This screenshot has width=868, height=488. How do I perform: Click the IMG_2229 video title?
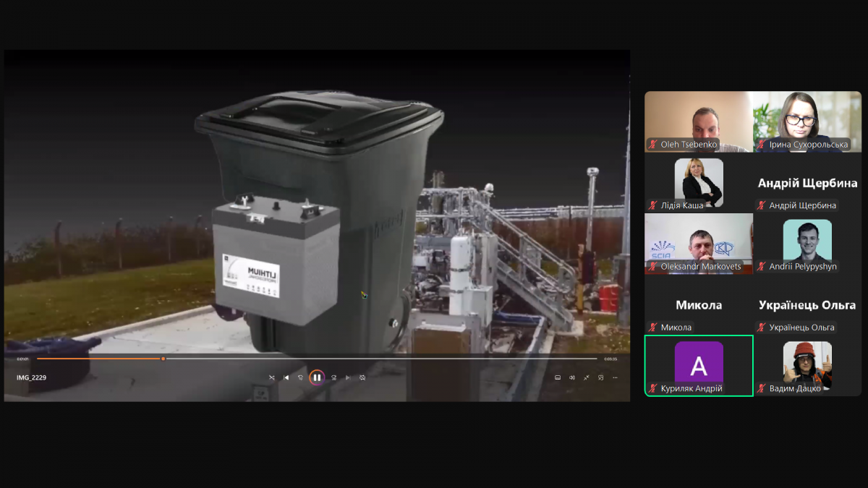pos(32,377)
